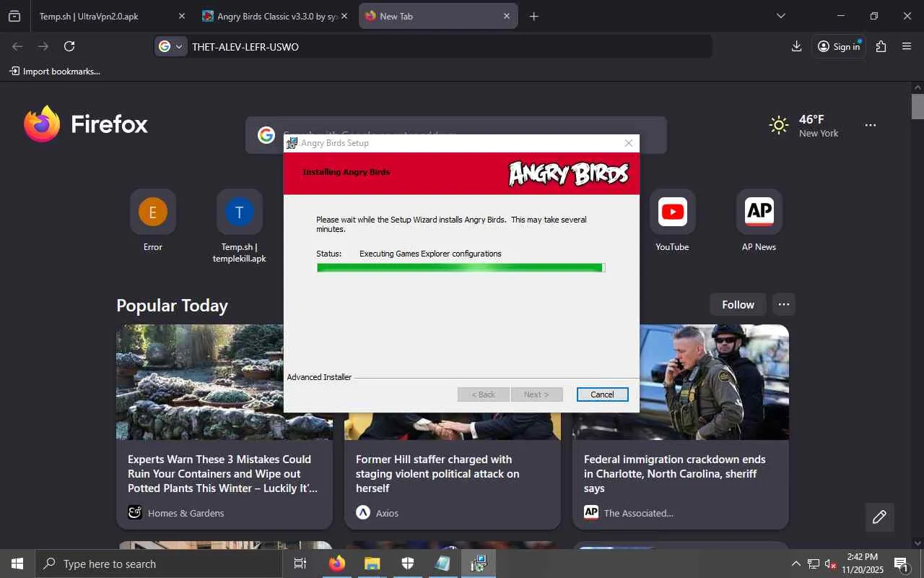924x578 pixels.
Task: Click the address bar containing THET-ALEV-LEFR-USWO
Action: point(433,46)
